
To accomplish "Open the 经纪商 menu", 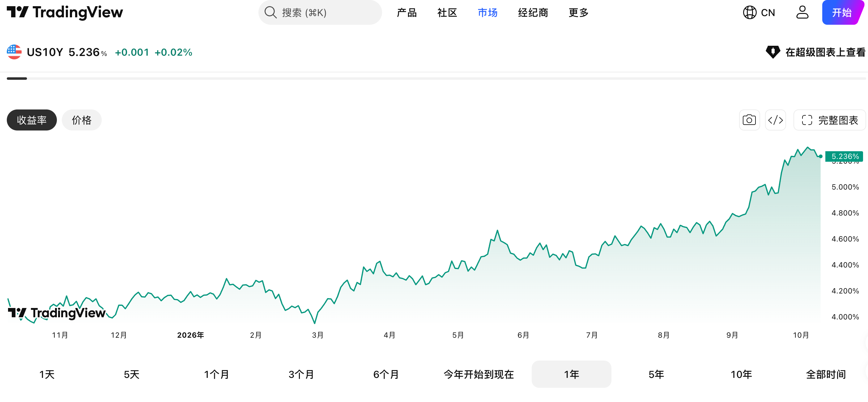I will pyautogui.click(x=533, y=13).
